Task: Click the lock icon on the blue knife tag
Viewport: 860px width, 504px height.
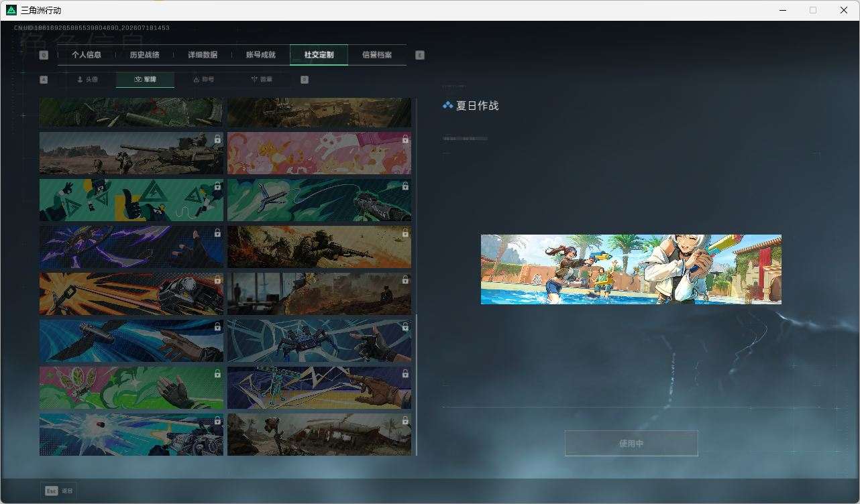Action: 217,327
